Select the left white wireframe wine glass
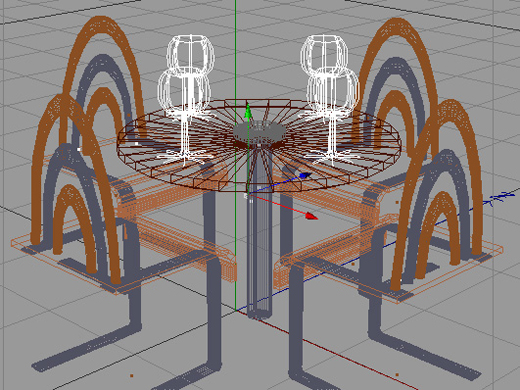This screenshot has width=520, height=390. [185, 100]
